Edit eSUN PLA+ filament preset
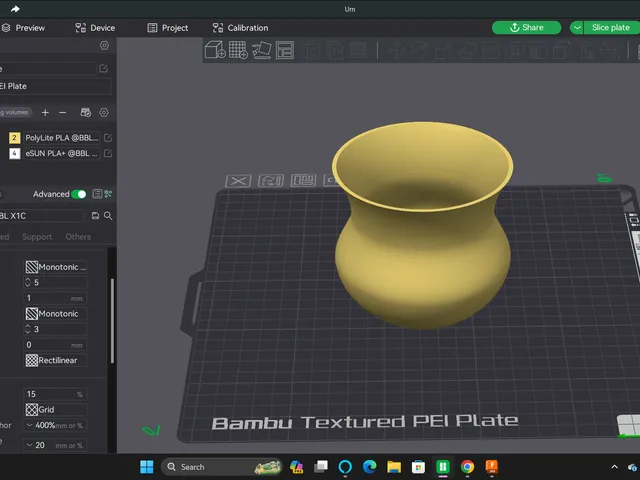Screen dimensions: 640x480 [x=108, y=153]
